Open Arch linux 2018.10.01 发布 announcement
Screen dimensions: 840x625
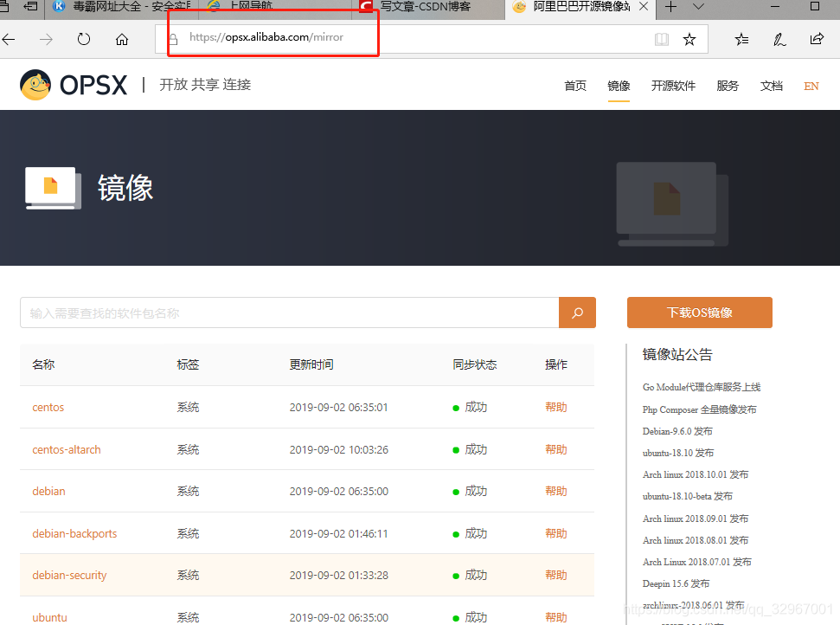[x=696, y=474]
